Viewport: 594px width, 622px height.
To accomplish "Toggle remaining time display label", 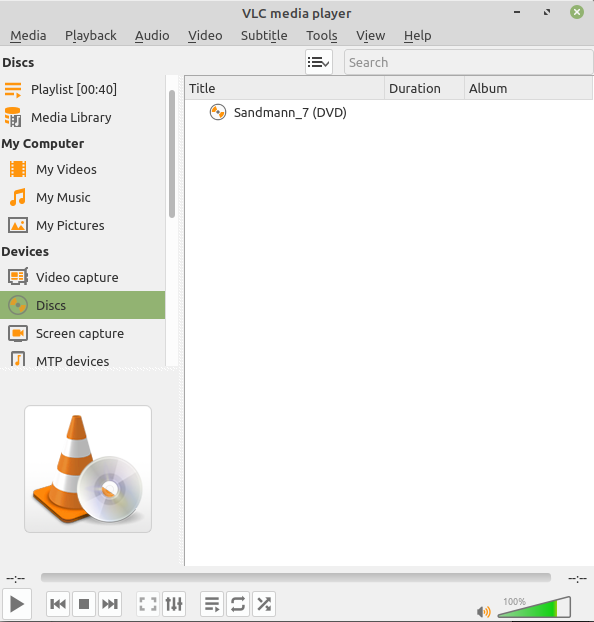I will 577,578.
